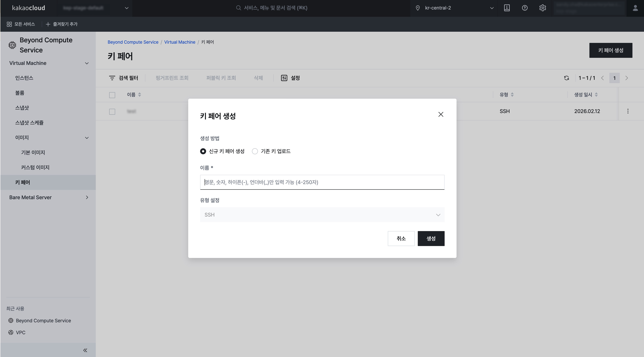Refresh the key pair list

click(x=566, y=78)
